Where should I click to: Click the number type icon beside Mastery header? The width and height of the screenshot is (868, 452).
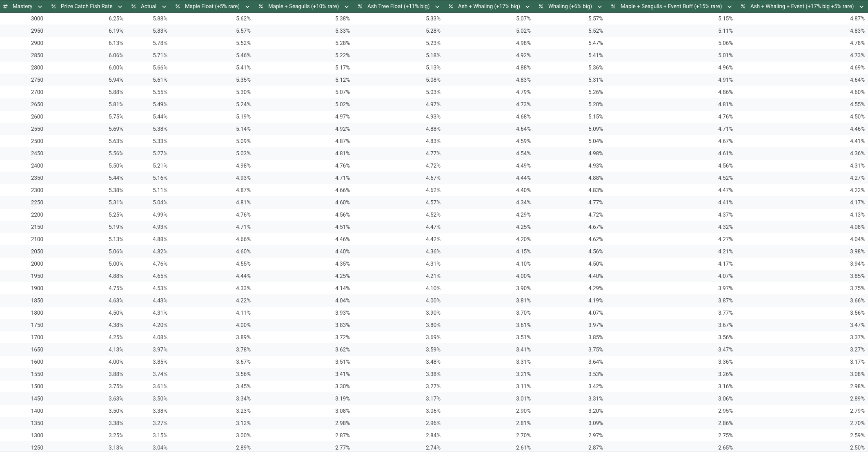tap(5, 7)
